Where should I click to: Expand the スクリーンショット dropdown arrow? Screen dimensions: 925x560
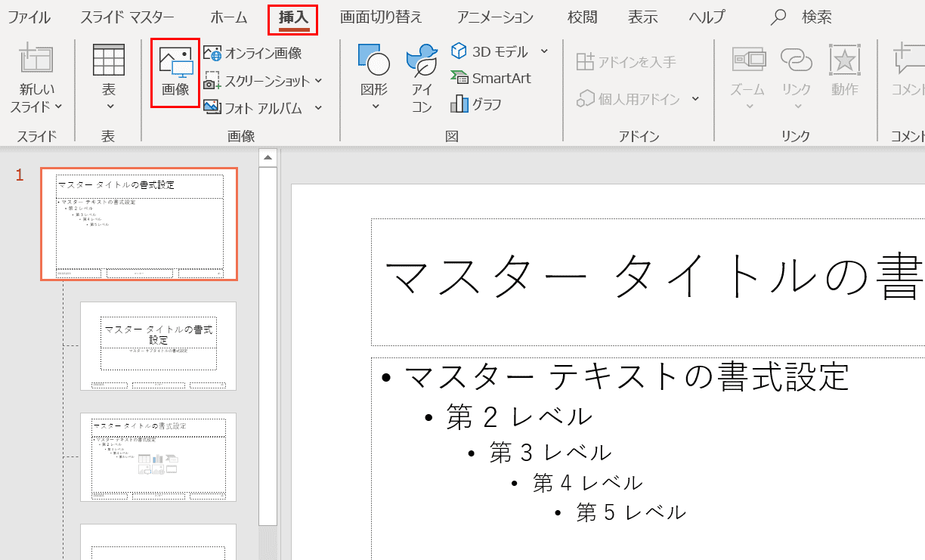(318, 81)
